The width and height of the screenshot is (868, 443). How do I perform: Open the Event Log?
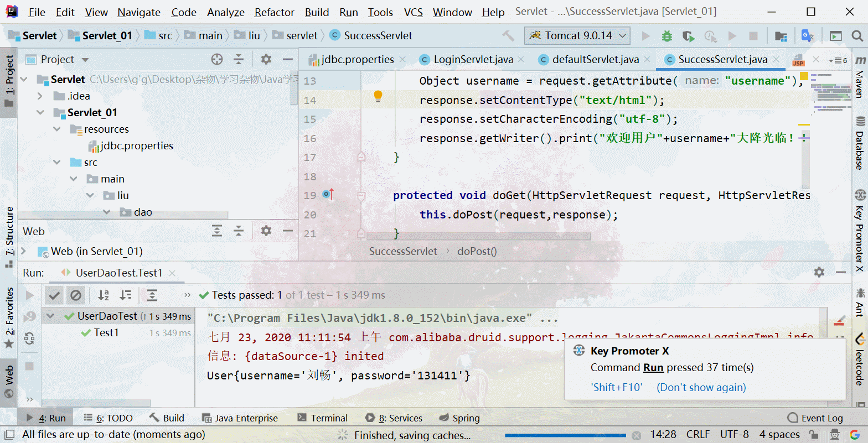pos(815,418)
